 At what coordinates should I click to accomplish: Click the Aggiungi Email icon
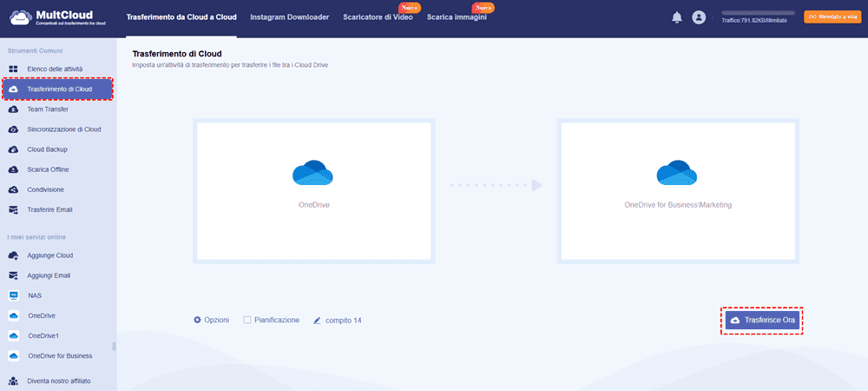[x=14, y=275]
